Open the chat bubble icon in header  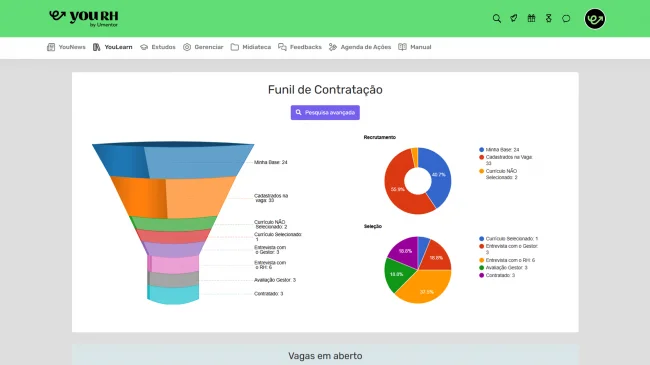point(566,19)
